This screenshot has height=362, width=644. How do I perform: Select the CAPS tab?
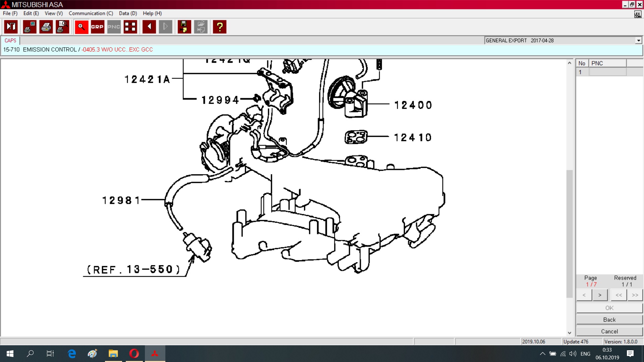click(x=10, y=41)
